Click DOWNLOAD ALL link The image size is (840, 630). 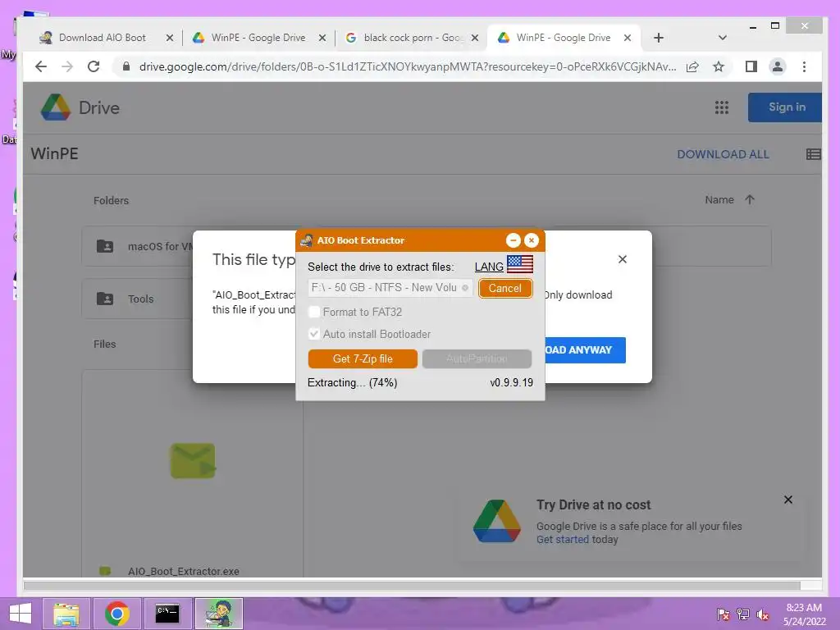click(723, 154)
